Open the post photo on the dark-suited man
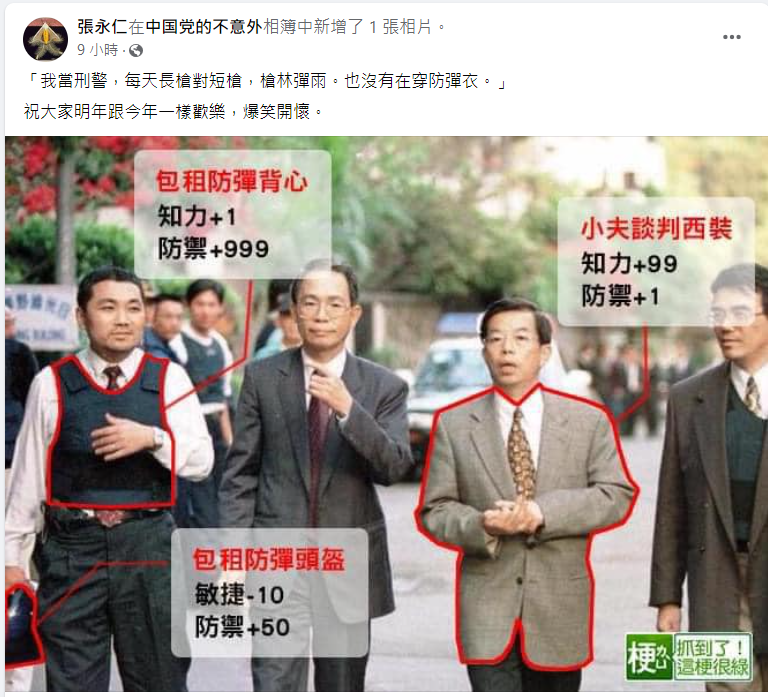The width and height of the screenshot is (768, 697). pos(313,441)
